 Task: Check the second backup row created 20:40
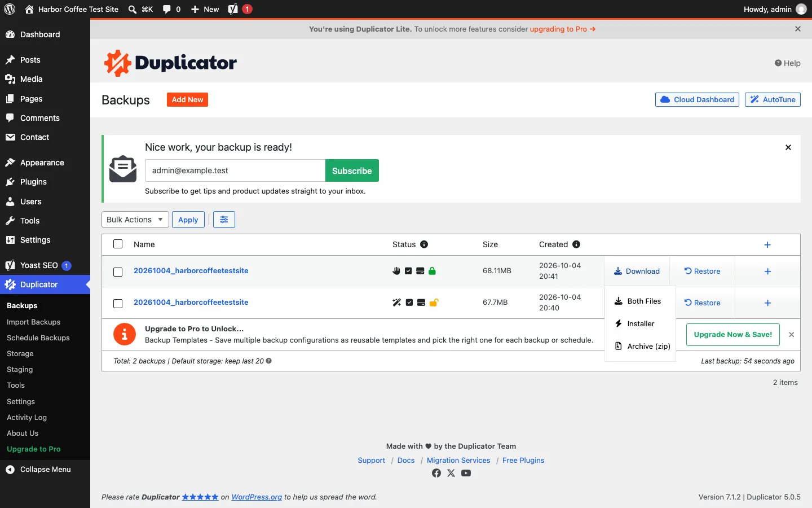118,304
